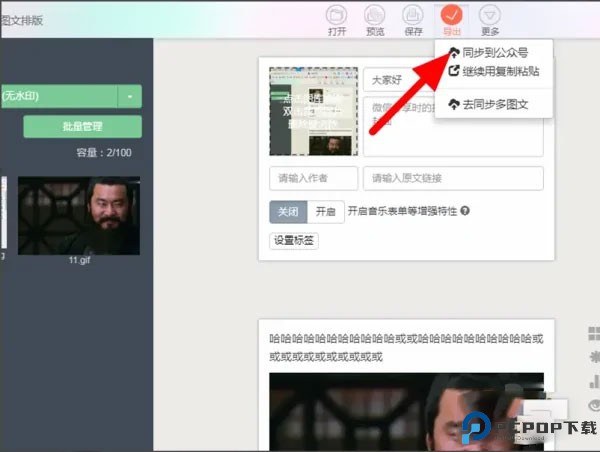Open the (无水印) watermark selection box
600x452 pixels.
tap(58, 96)
